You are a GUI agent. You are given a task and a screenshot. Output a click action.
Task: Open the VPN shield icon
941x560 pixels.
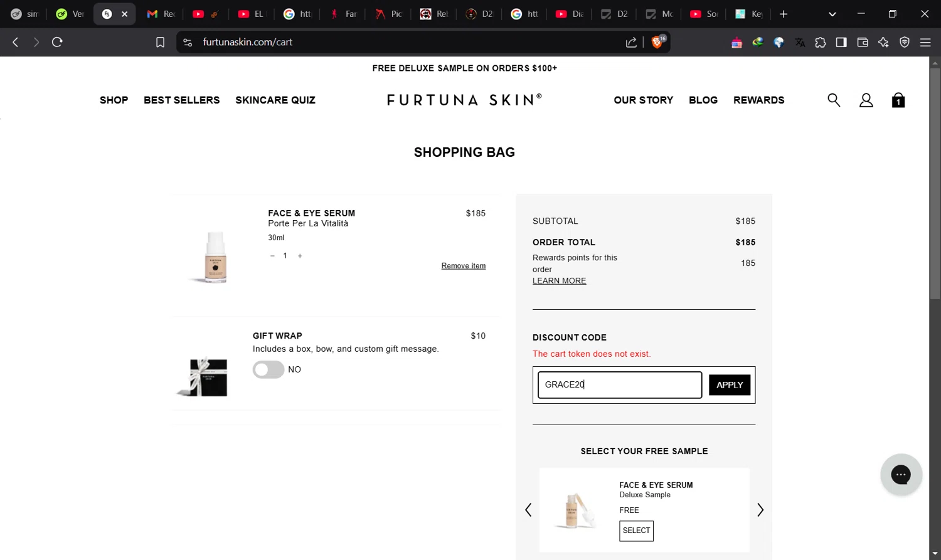[905, 42]
